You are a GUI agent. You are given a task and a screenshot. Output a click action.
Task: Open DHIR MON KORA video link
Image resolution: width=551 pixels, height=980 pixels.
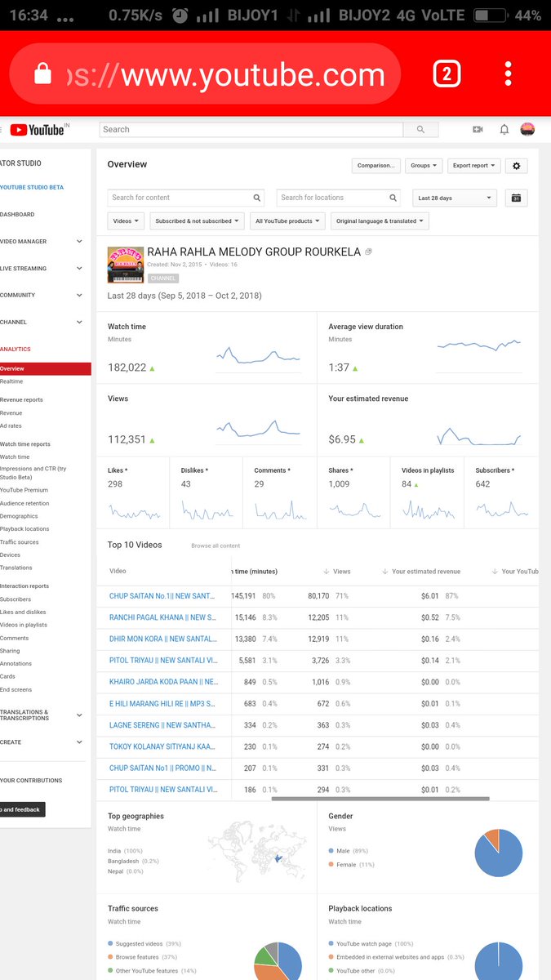[x=163, y=639]
